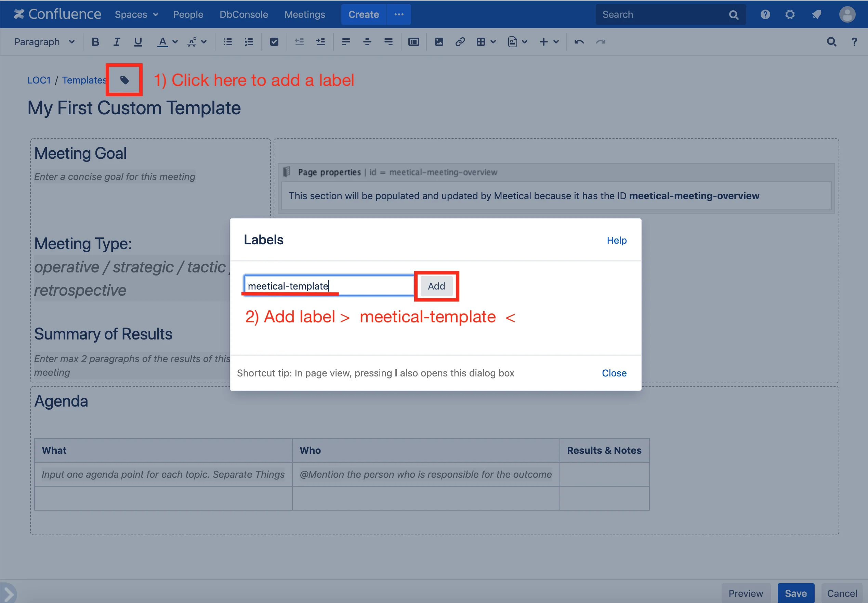Click the Indent icon
This screenshot has width=868, height=603.
[320, 42]
